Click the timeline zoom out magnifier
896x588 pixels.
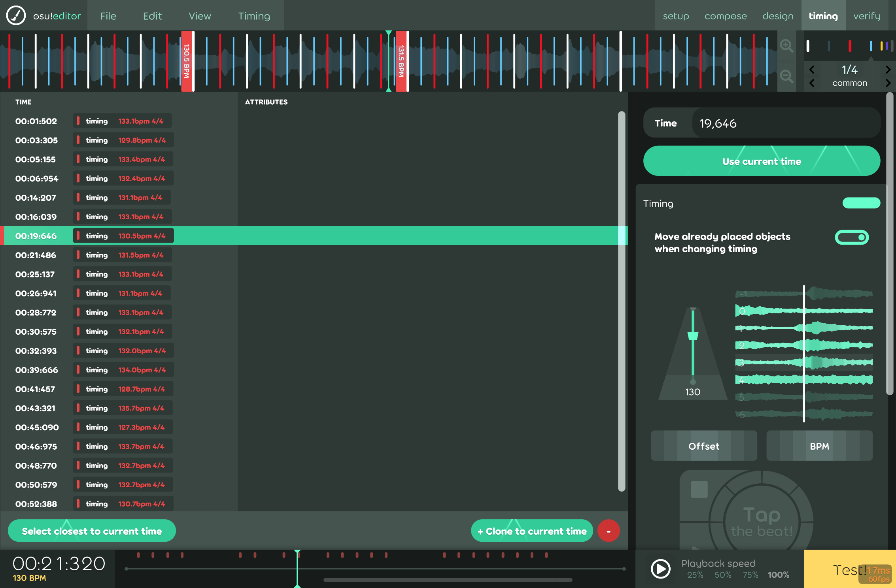tap(786, 76)
